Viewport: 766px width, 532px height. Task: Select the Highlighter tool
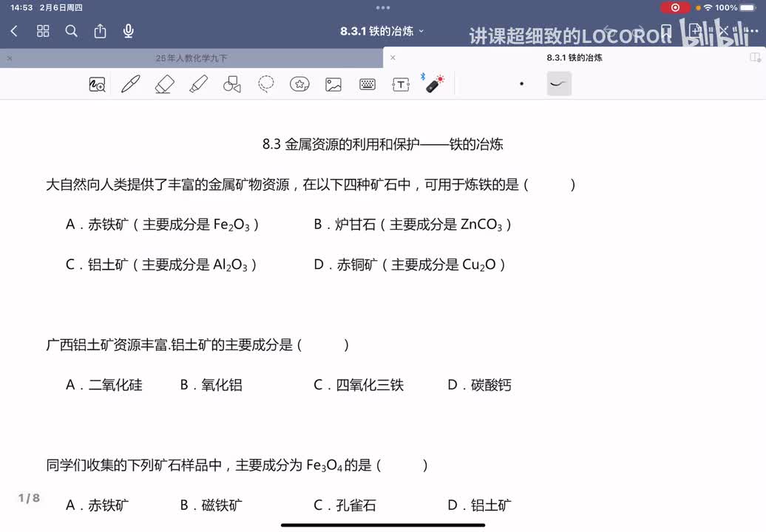click(x=198, y=84)
